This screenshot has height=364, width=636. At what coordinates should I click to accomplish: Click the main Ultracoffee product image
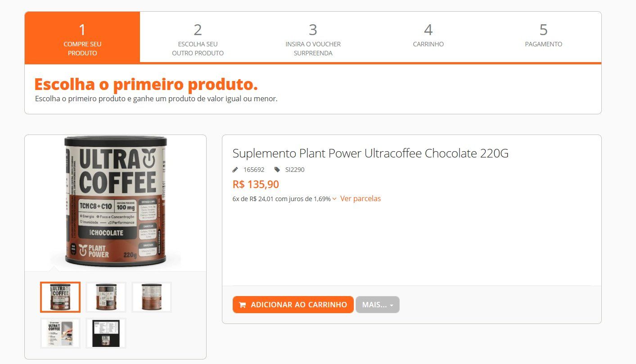coord(116,201)
